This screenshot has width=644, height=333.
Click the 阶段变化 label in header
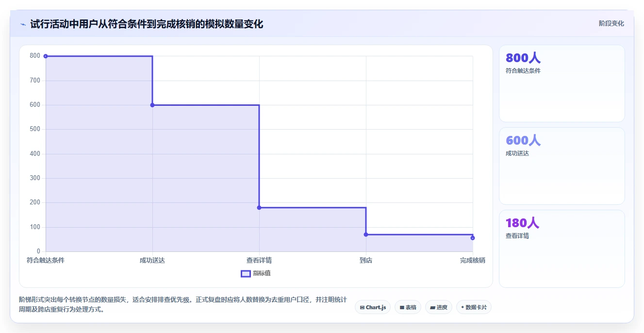click(611, 23)
